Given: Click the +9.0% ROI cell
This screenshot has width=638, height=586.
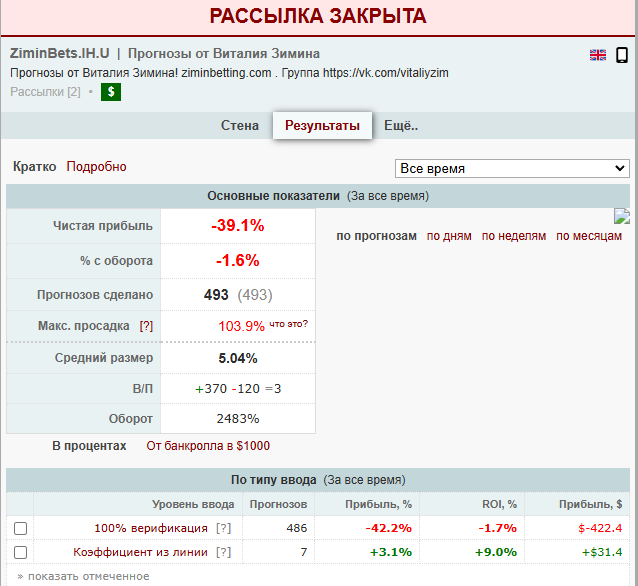Looking at the screenshot, I should point(496,552).
